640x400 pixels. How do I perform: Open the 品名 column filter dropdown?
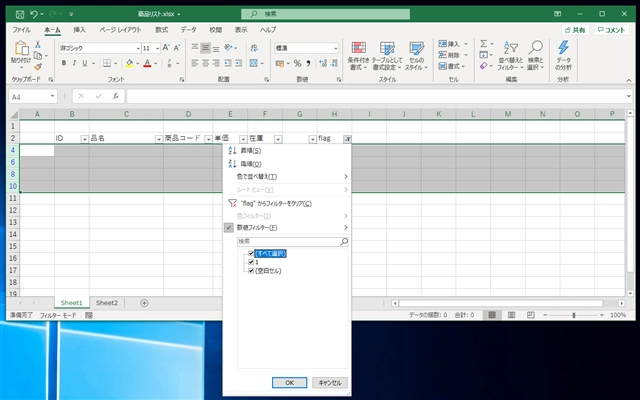[x=159, y=139]
